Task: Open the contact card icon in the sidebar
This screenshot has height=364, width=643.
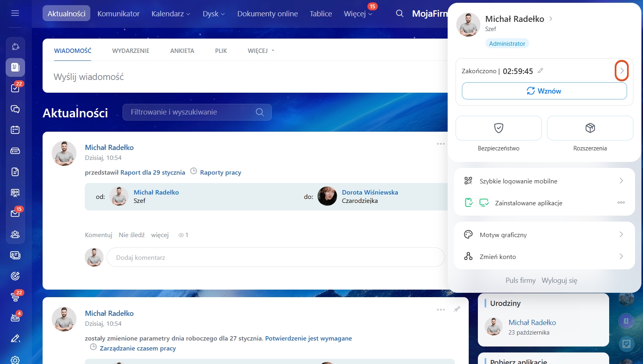Action: 15,255
